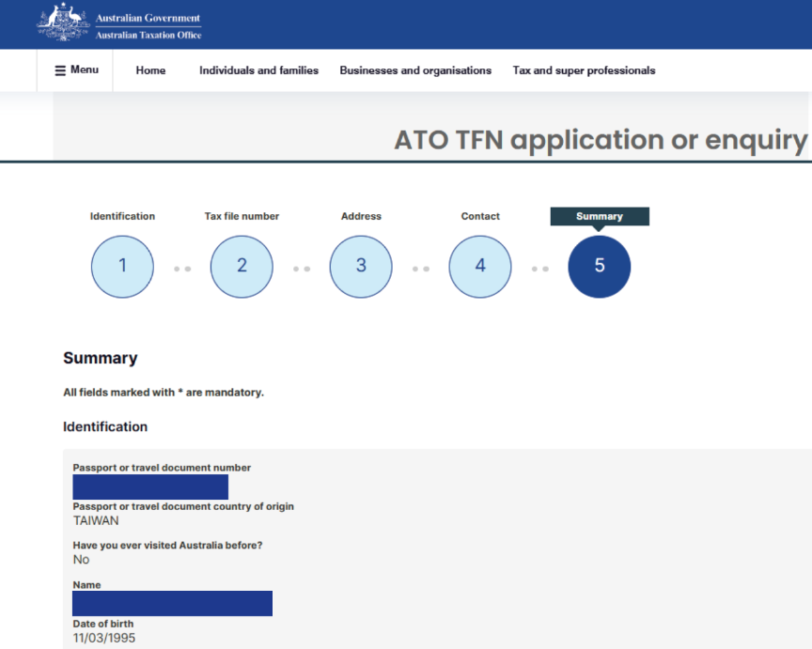
Task: Select the Tax file number step label
Action: (x=242, y=216)
